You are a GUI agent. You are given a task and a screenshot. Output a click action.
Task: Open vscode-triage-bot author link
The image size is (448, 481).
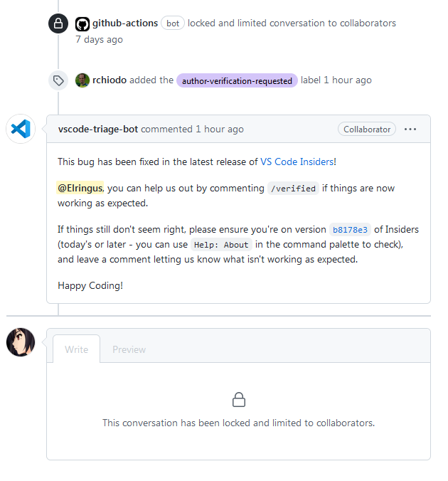(x=98, y=129)
